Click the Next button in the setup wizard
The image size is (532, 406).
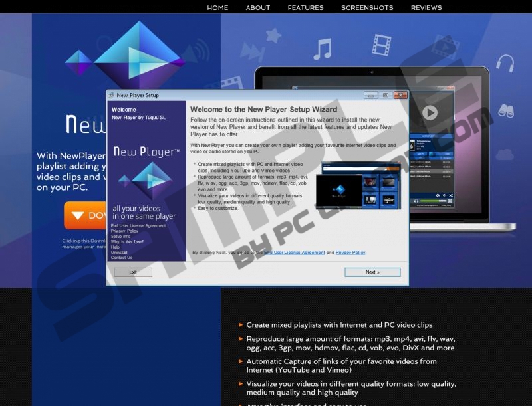pos(372,272)
